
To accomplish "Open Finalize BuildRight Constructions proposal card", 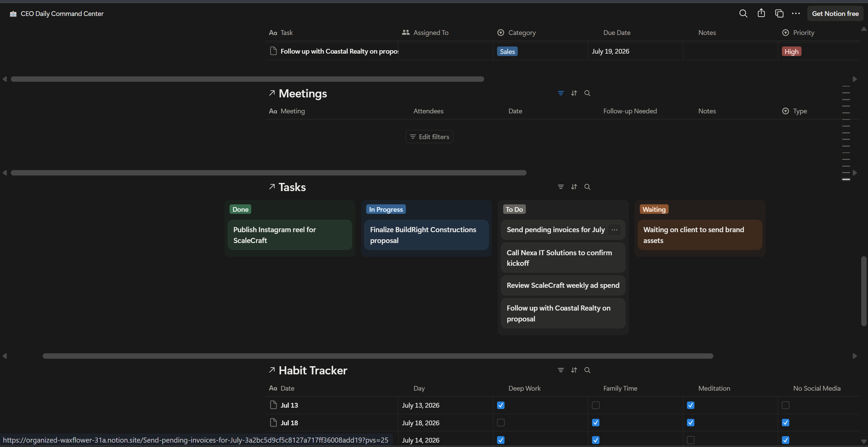I will coord(427,235).
